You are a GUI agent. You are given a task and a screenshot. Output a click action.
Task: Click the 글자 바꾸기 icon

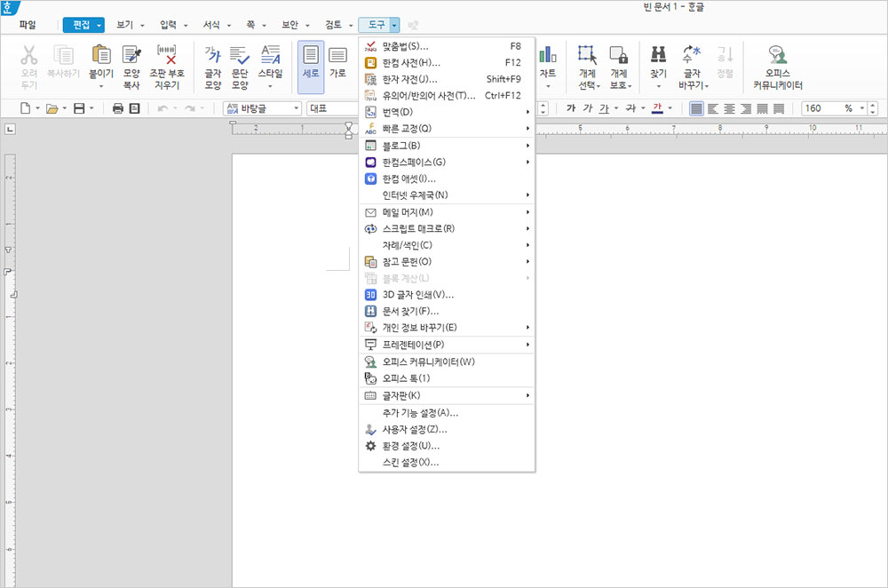[692, 54]
